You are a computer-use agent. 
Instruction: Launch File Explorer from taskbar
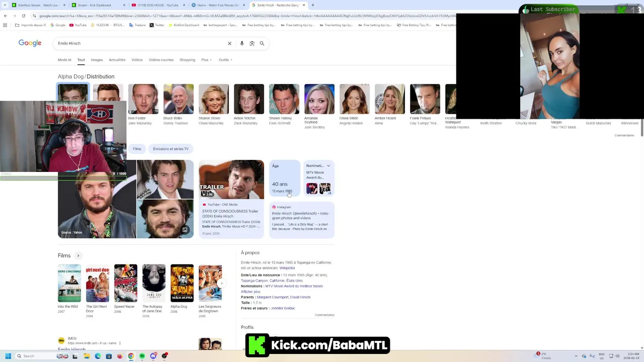[87, 356]
